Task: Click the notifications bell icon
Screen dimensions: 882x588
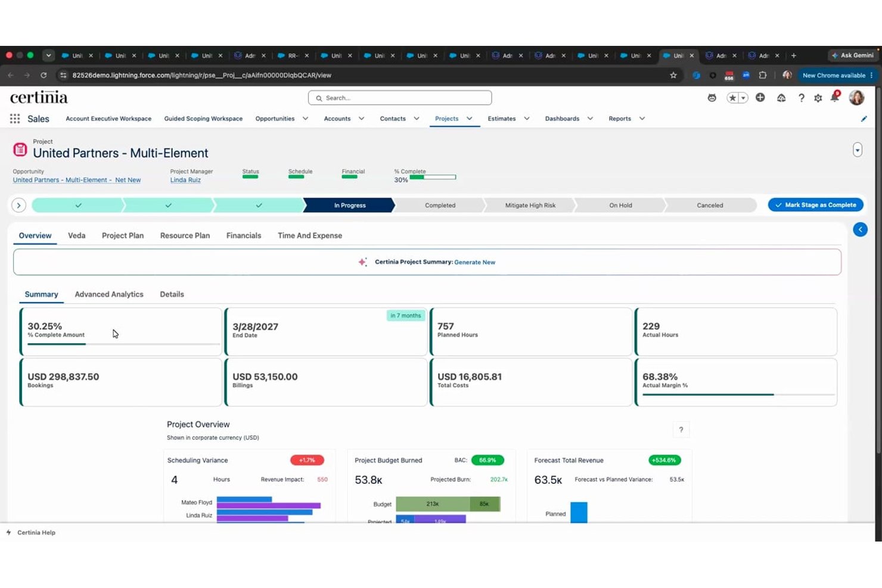Action: pos(835,97)
